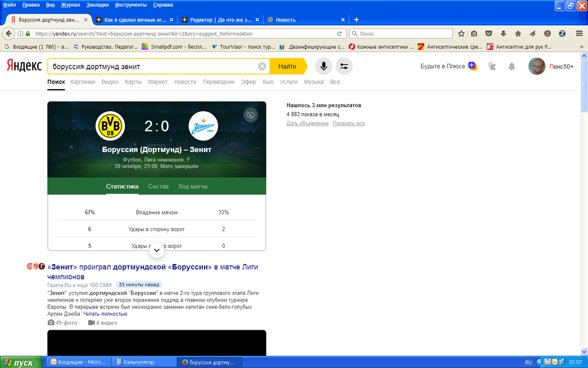Open the downloads arrow icon

[x=503, y=34]
